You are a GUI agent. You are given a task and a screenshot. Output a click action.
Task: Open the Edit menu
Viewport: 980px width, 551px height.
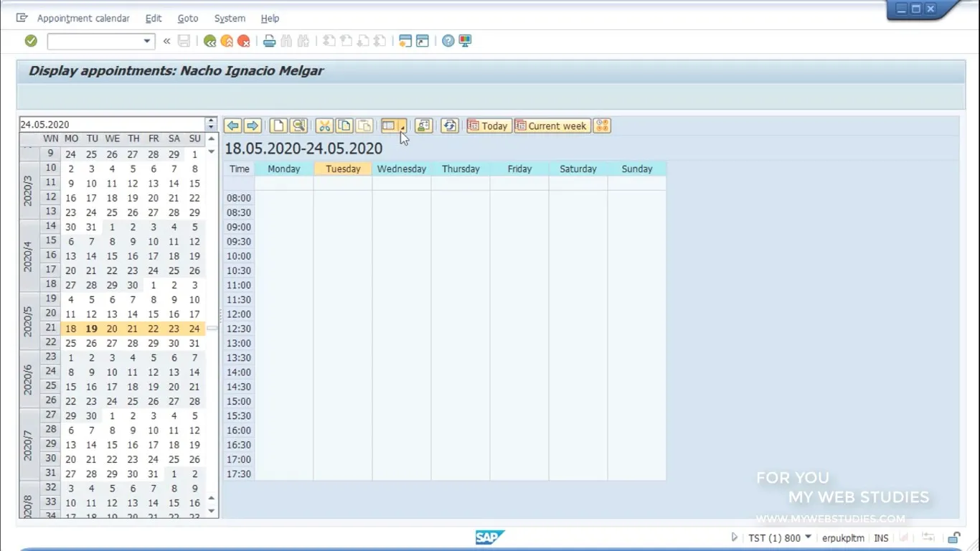point(154,18)
